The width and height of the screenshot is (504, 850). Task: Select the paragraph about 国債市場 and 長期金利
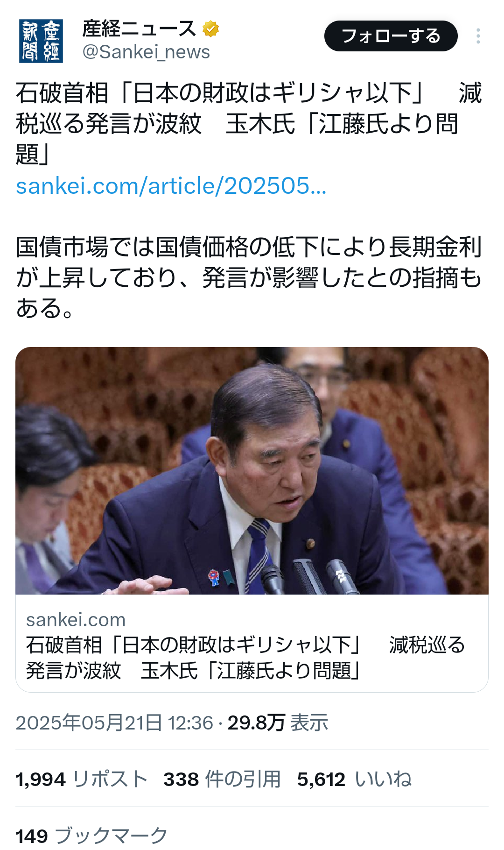[x=249, y=277]
